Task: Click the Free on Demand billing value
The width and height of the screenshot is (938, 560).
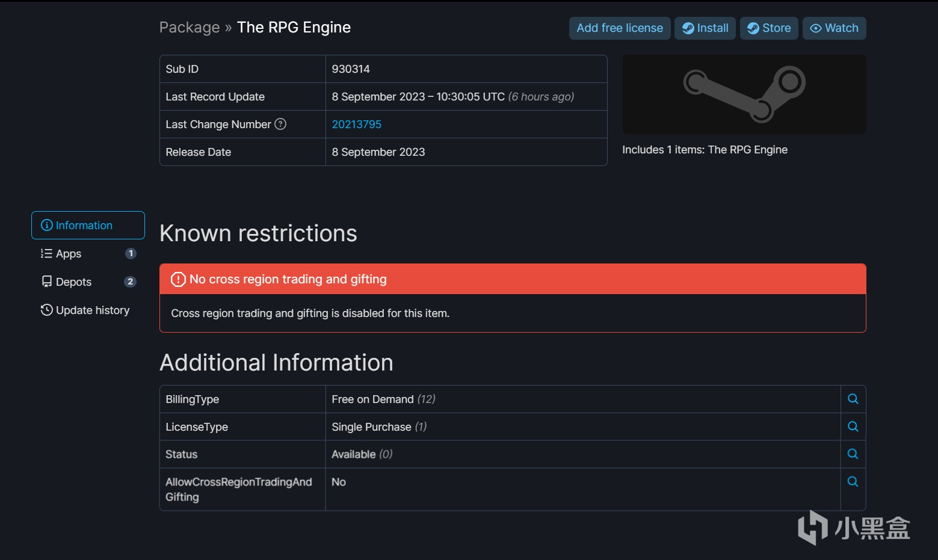Action: pyautogui.click(x=383, y=399)
